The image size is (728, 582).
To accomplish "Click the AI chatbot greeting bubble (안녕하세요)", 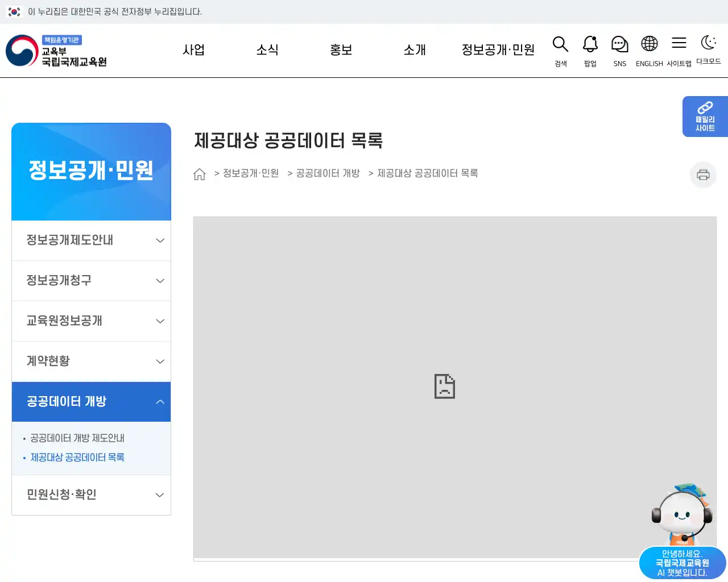I will 682,563.
